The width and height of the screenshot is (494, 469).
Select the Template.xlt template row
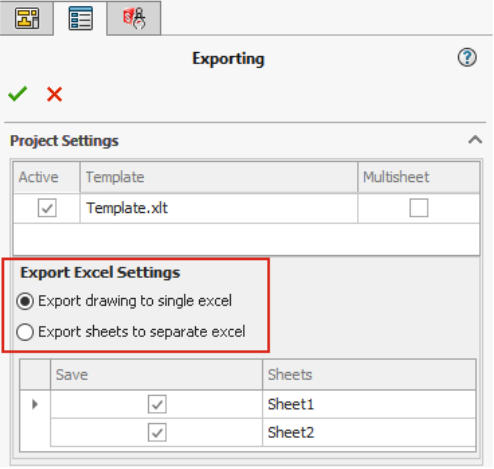click(246, 208)
